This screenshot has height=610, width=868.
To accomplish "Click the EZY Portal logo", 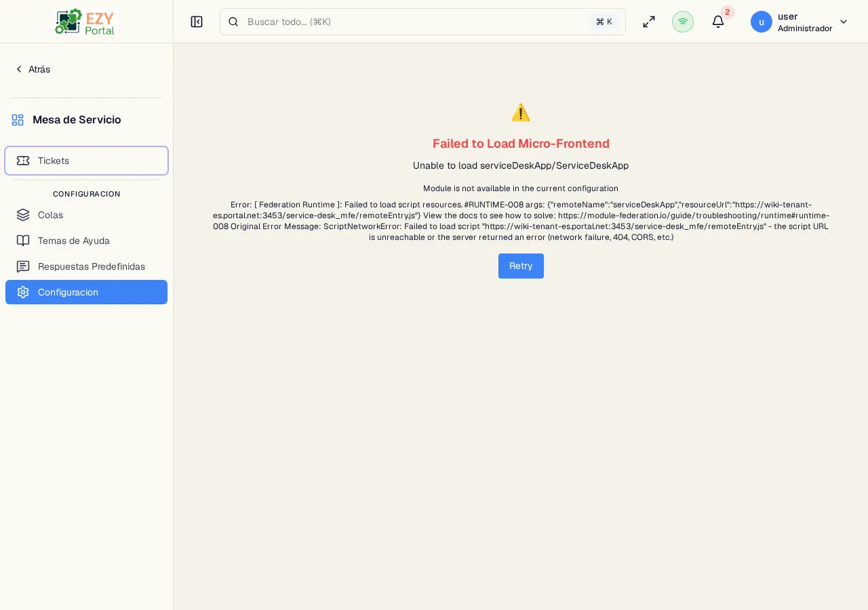I will [x=86, y=22].
